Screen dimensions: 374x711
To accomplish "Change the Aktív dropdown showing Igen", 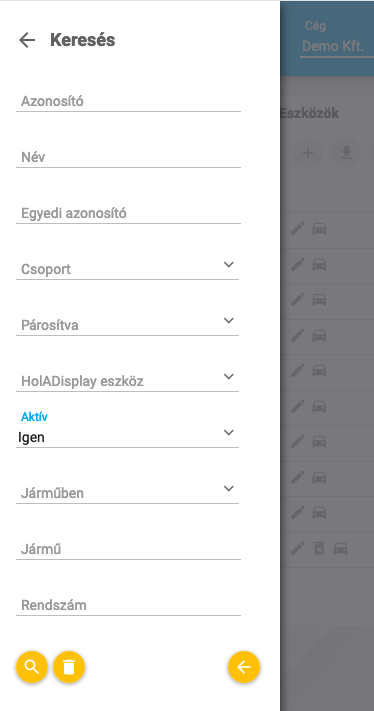I will coord(127,435).
